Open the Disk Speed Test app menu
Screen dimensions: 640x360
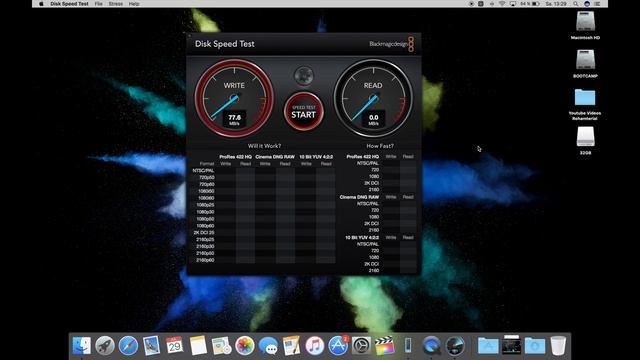(69, 4)
